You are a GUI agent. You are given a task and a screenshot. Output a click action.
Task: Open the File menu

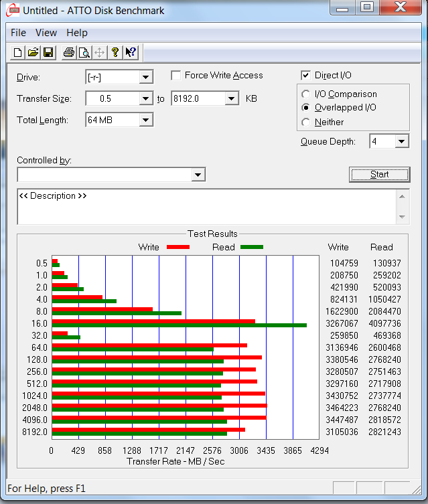coord(18,33)
